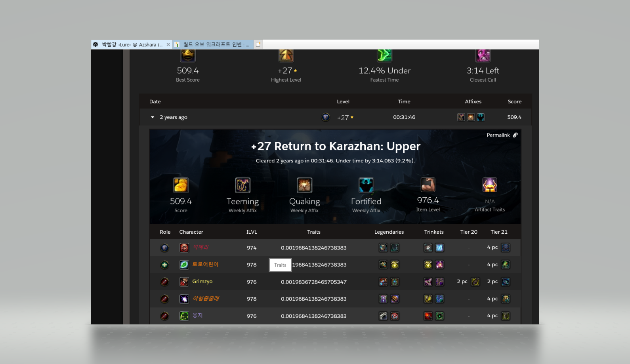Click the 976.4 Item Level value
Screen dimensions: 630x364
pos(428,200)
